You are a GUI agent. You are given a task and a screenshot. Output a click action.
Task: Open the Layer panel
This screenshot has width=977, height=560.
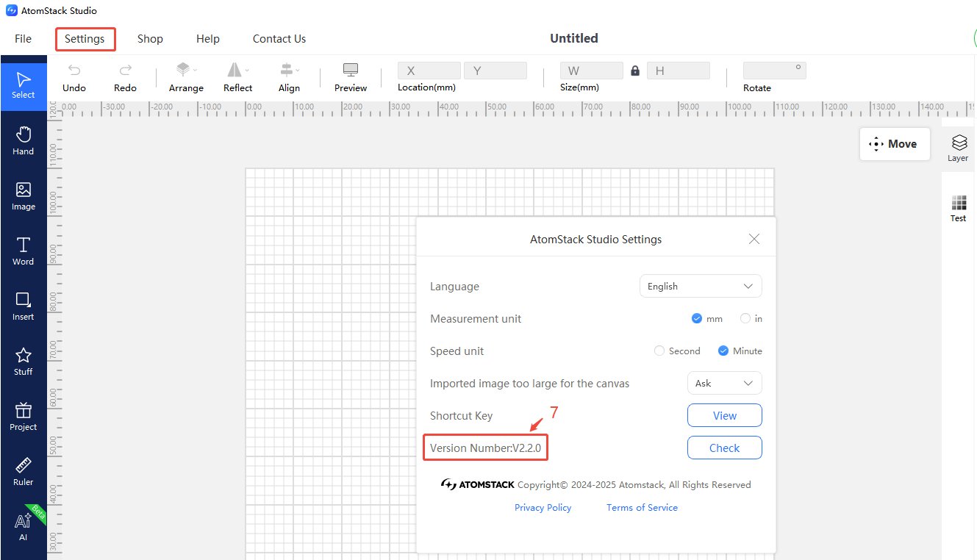pyautogui.click(x=958, y=148)
